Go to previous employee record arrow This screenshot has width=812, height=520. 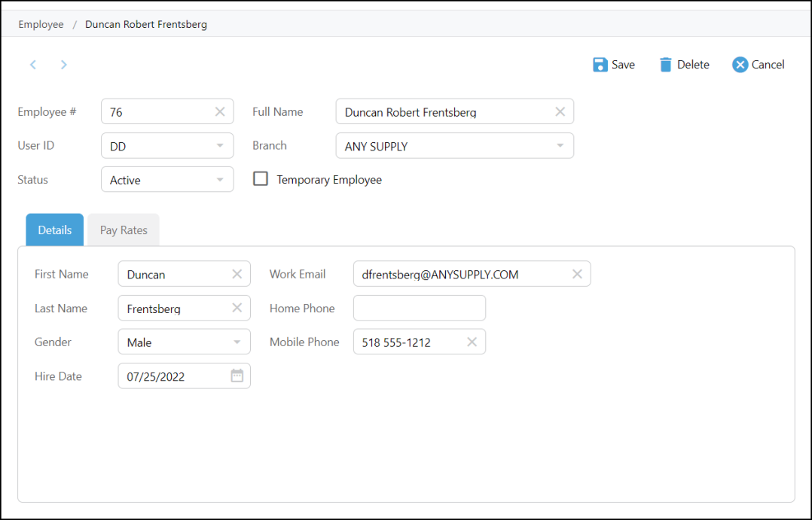pyautogui.click(x=33, y=65)
